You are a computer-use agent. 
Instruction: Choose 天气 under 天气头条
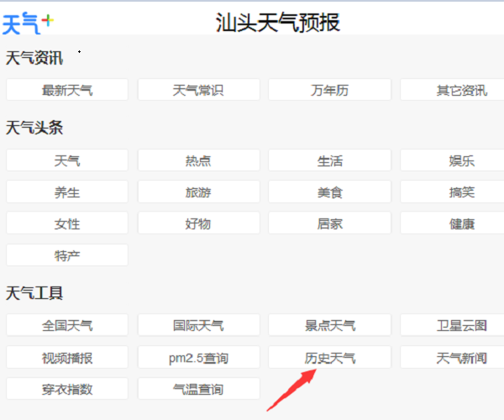pyautogui.click(x=67, y=160)
